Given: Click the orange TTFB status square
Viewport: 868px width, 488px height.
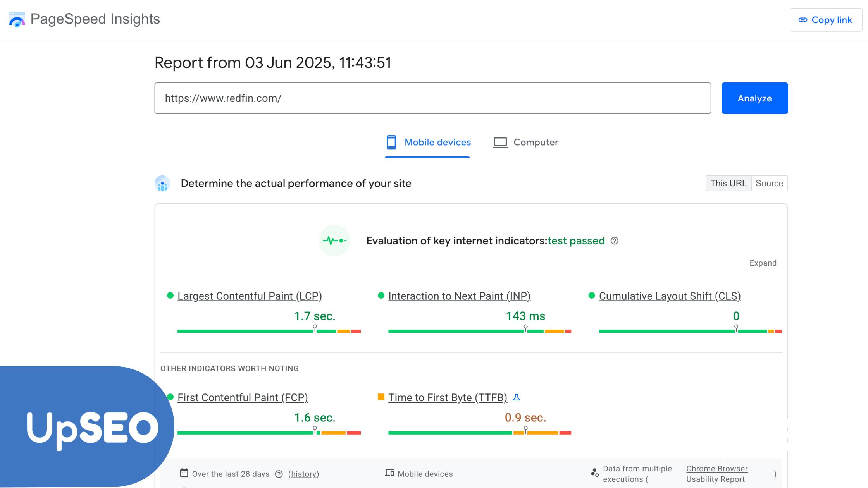Looking at the screenshot, I should click(381, 397).
